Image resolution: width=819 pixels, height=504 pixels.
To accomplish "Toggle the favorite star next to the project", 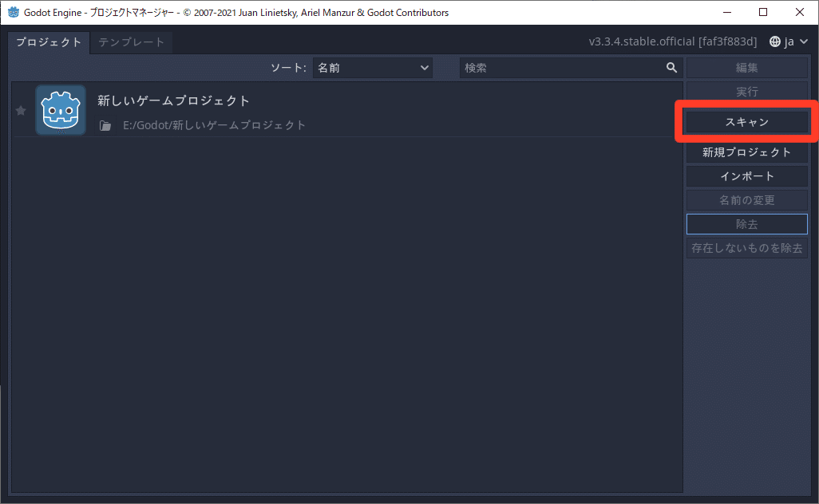I will click(21, 109).
